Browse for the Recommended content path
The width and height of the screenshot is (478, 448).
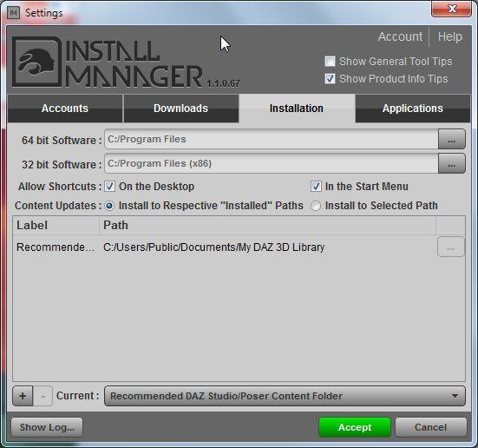point(451,247)
